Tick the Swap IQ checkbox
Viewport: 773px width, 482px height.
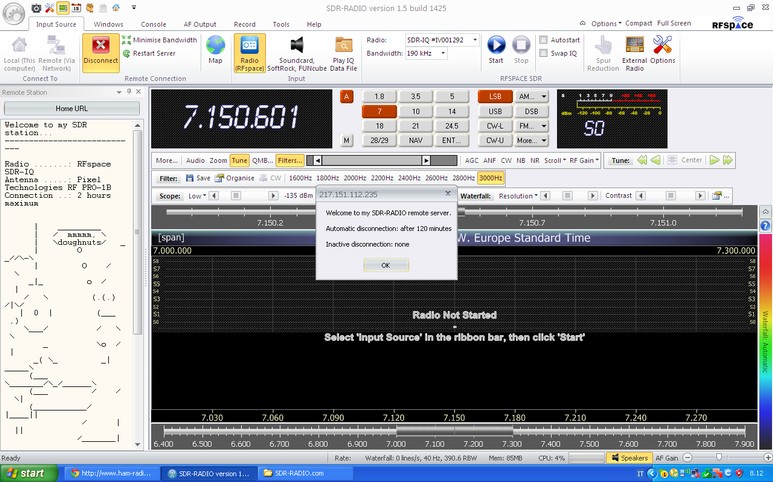[544, 52]
